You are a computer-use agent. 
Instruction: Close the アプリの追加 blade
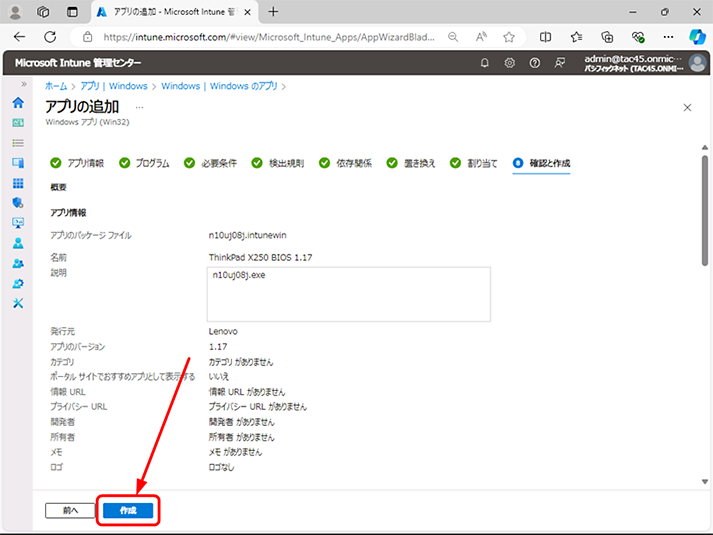click(687, 107)
